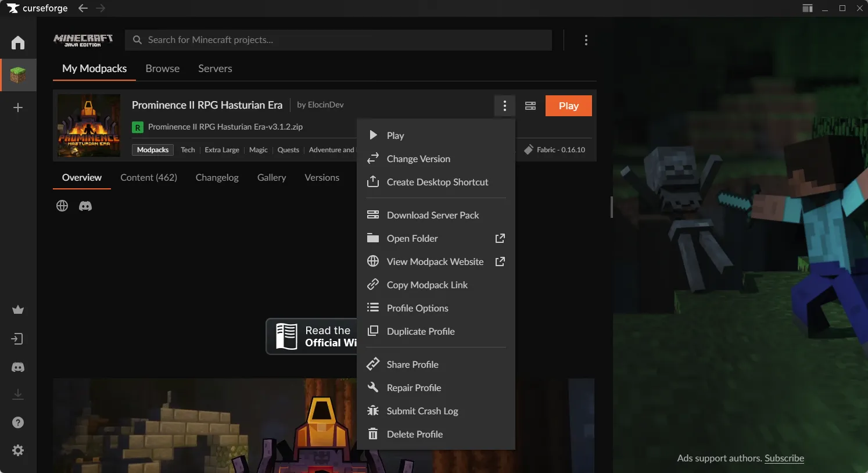Open help via the question mark icon
The height and width of the screenshot is (473, 868).
(17, 422)
